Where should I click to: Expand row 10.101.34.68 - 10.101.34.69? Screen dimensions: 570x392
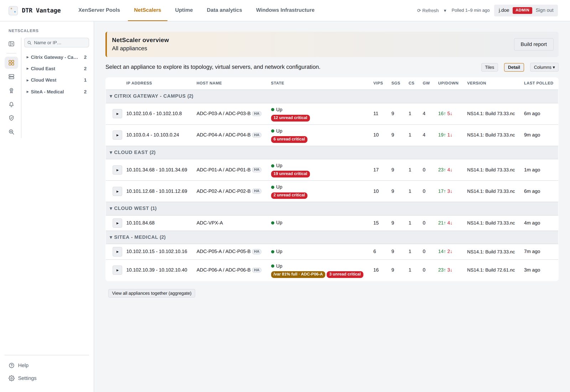(117, 170)
